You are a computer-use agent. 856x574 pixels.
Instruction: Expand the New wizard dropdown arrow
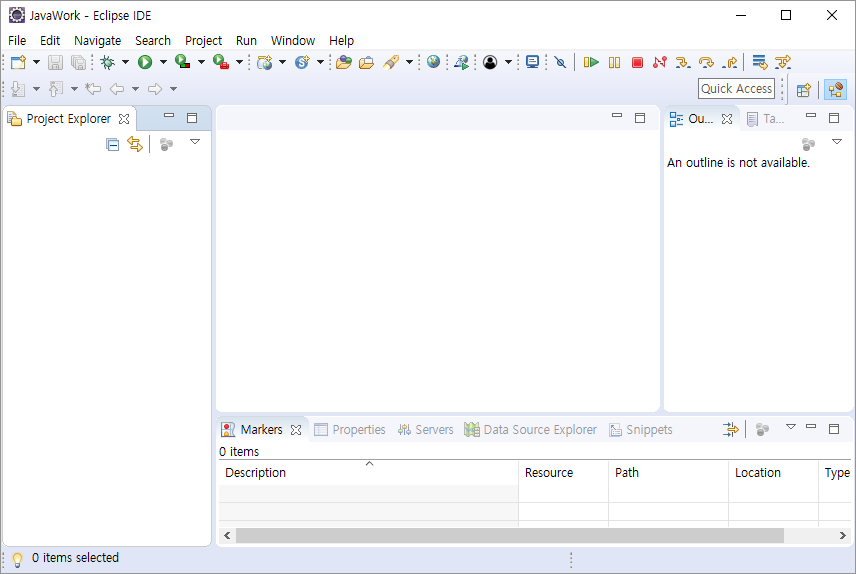(37, 62)
